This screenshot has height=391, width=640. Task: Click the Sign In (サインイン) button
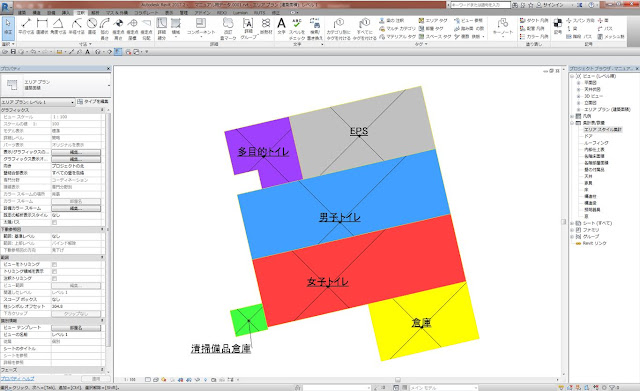click(550, 5)
